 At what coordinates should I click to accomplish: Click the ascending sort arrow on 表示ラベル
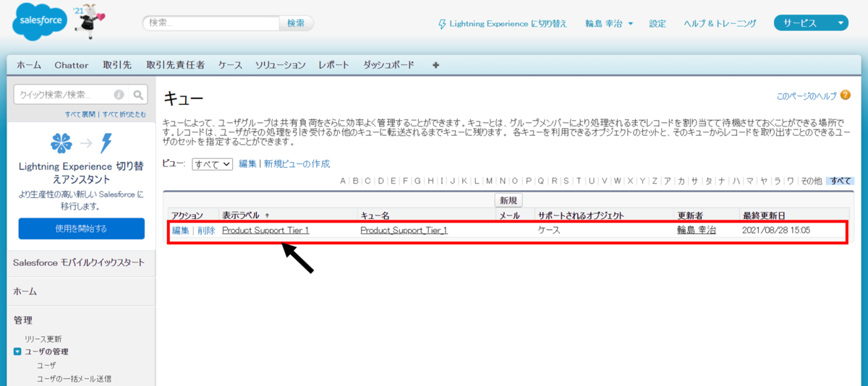click(268, 215)
